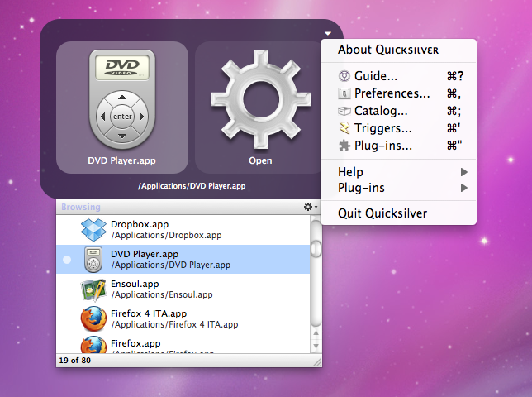Click the Triggers lightning icon in menu
The height and width of the screenshot is (397, 532).
point(344,128)
